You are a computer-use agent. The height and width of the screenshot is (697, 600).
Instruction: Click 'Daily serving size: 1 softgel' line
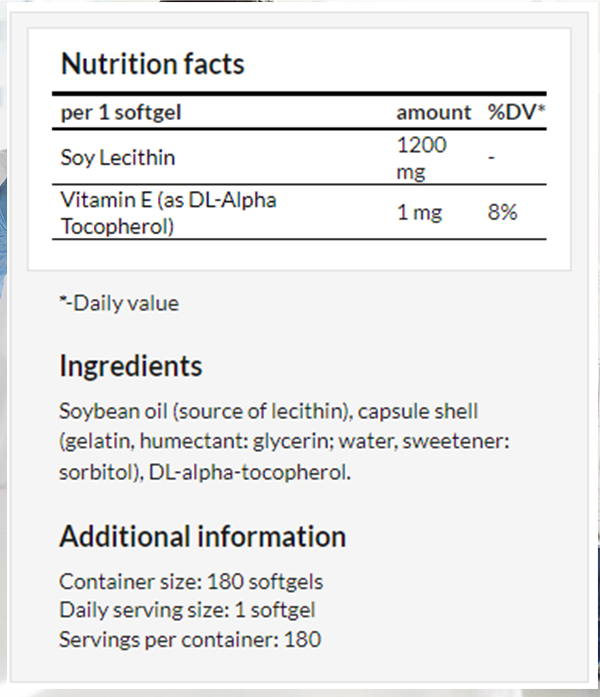(x=187, y=610)
